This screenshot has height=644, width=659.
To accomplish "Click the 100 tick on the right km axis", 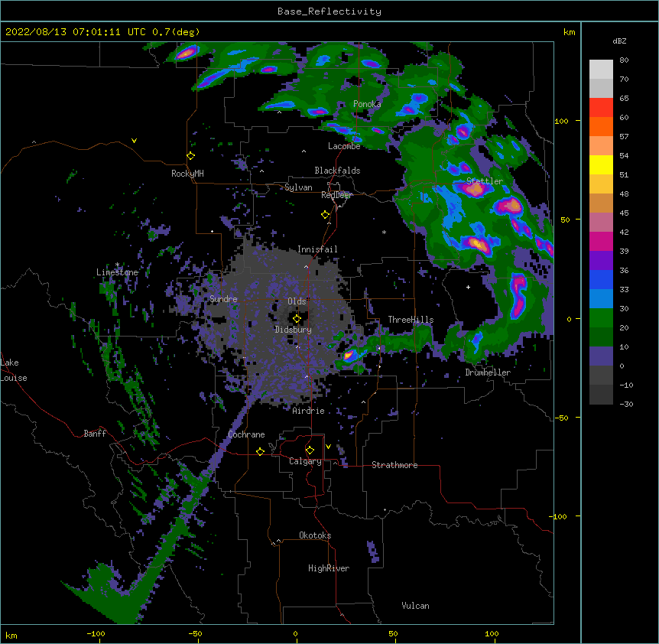I will tap(561, 121).
